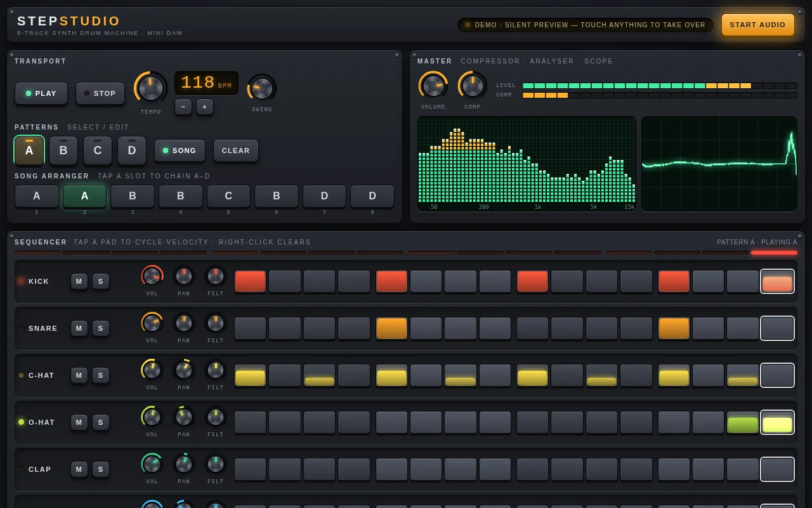Screen dimensions: 812x508
Task: Toggle O-Hat step 15 green pad
Action: [743, 422]
